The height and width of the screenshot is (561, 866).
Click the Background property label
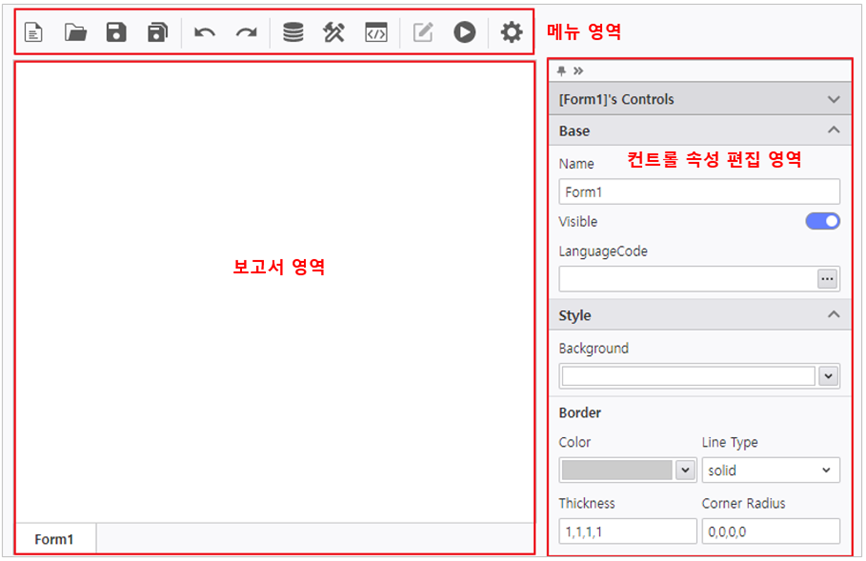[593, 348]
